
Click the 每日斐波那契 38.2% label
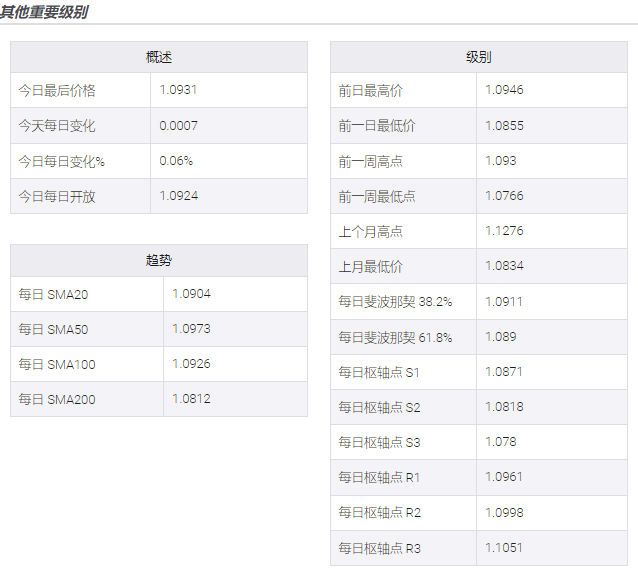395,301
